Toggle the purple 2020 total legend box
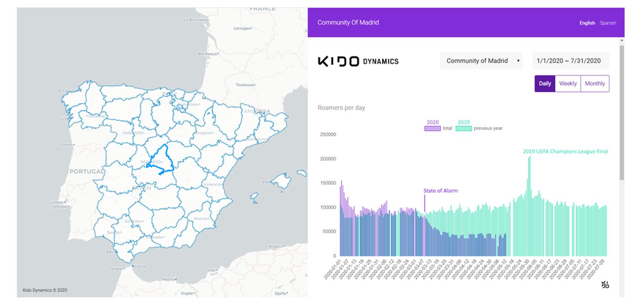The image size is (644, 308). click(432, 128)
